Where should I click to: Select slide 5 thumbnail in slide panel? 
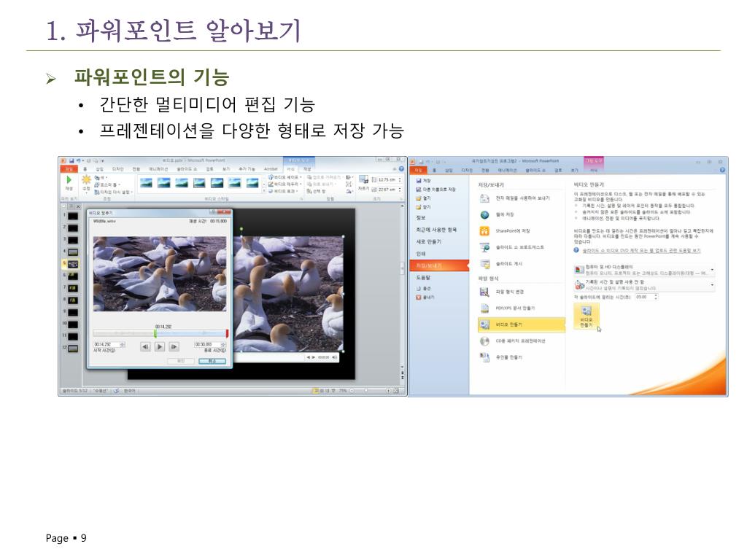(x=73, y=264)
